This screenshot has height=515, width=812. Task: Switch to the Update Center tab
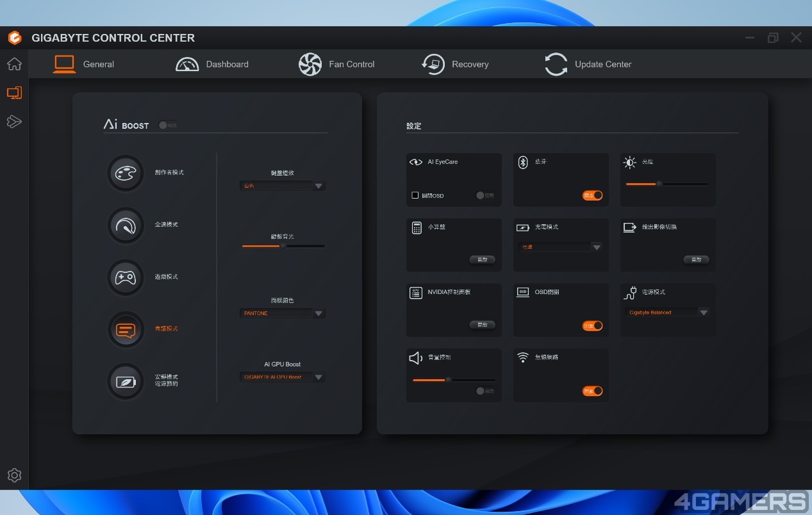pyautogui.click(x=588, y=64)
